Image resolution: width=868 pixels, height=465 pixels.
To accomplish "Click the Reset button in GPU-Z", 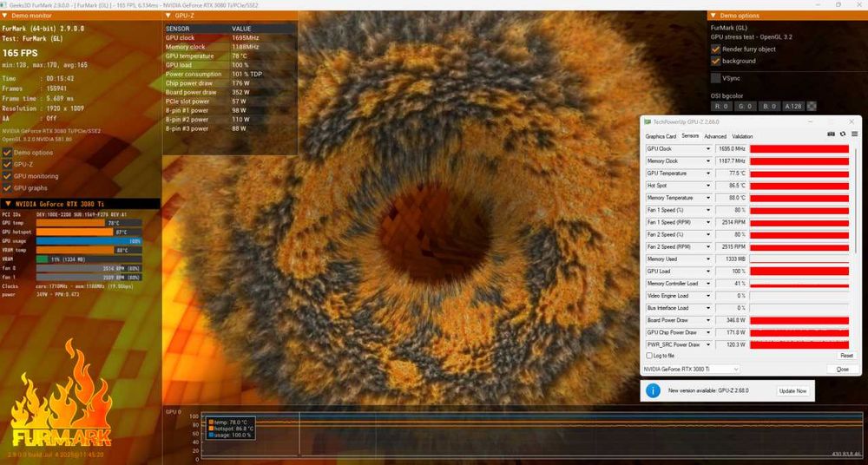I will (845, 356).
